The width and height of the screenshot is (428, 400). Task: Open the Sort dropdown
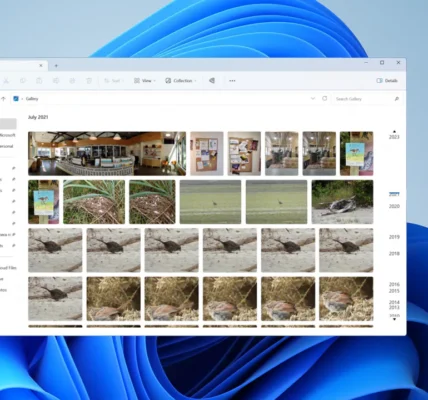pyautogui.click(x=114, y=81)
